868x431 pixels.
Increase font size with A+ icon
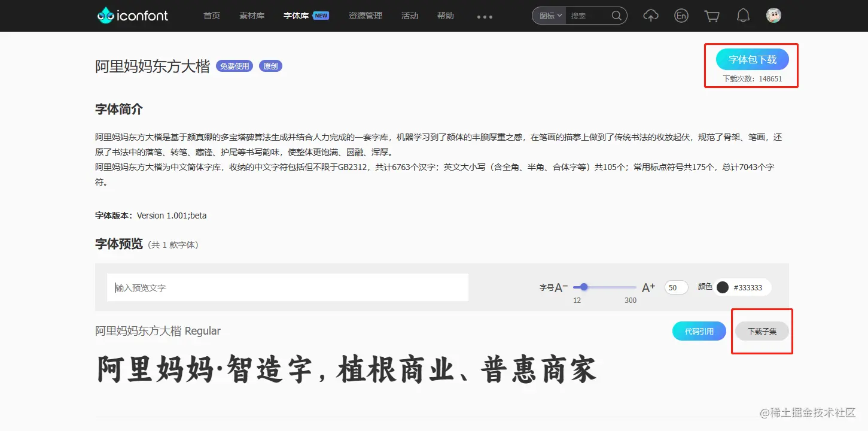coord(648,288)
